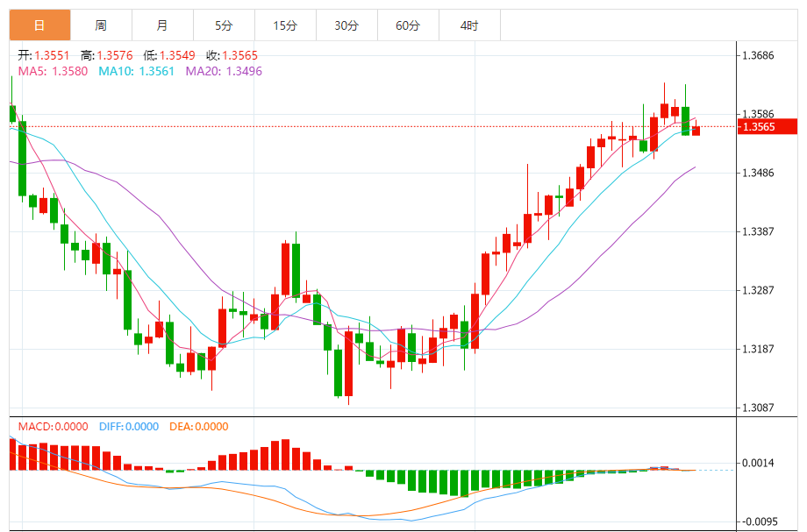
Task: Click the DIFF: 0.0000 label
Action: pyautogui.click(x=129, y=427)
